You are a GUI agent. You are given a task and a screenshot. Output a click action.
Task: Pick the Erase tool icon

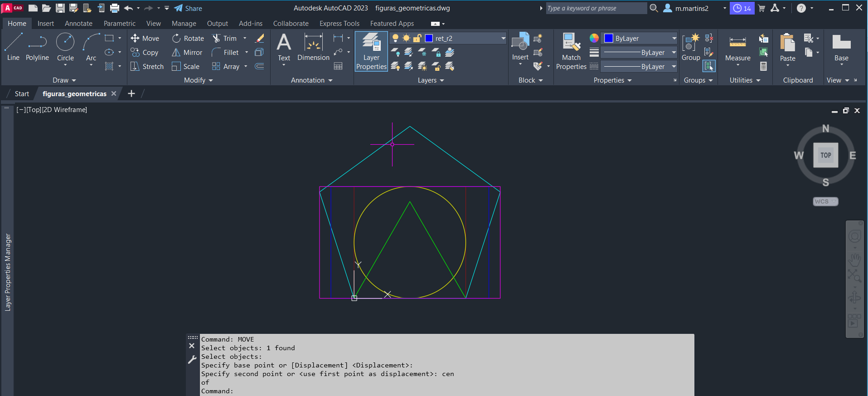point(260,39)
